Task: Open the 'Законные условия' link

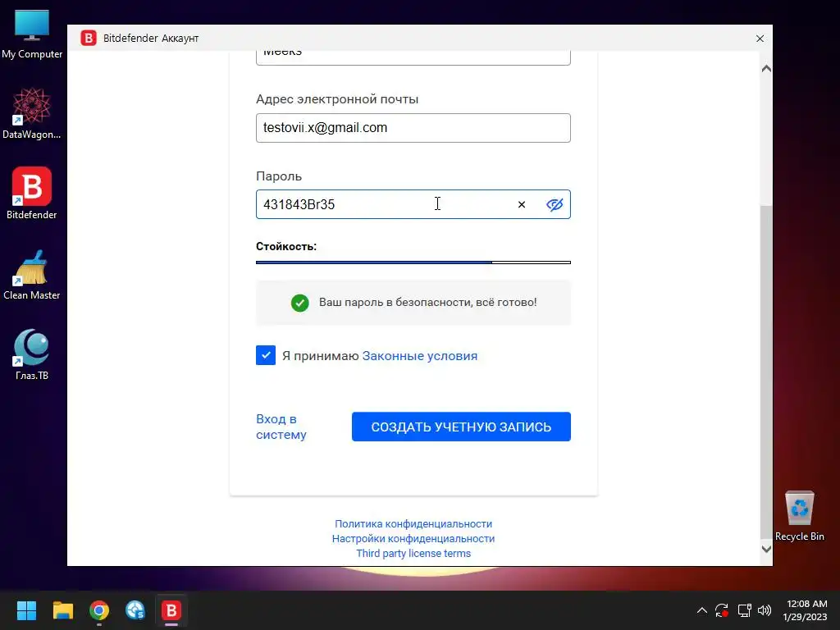Action: click(419, 356)
